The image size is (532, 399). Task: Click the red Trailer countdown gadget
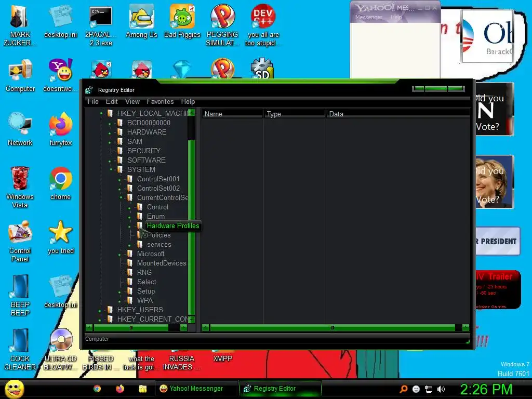(x=498, y=290)
